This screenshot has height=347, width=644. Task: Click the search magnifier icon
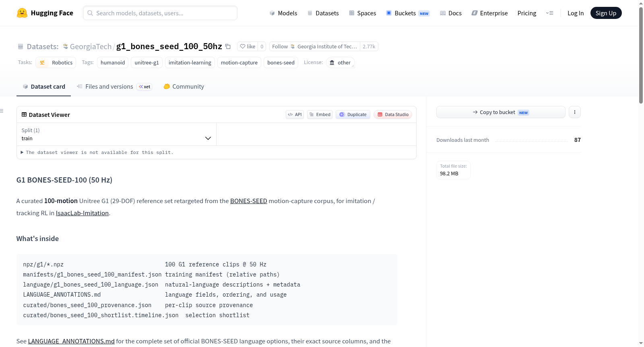91,13
